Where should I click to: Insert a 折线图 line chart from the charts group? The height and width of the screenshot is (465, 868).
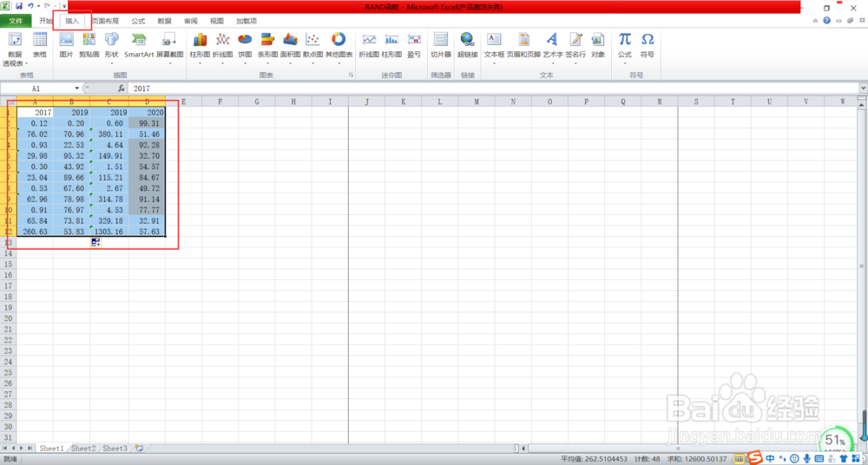click(x=222, y=47)
